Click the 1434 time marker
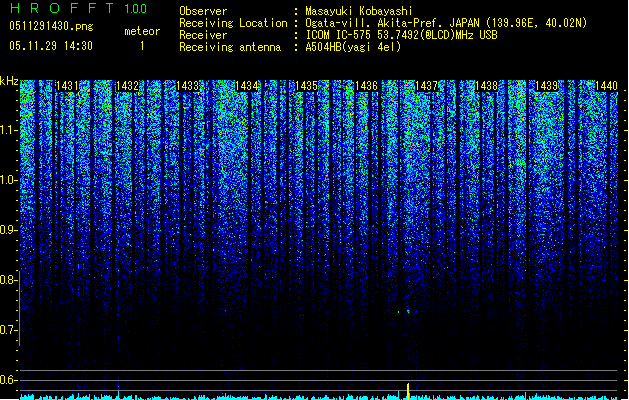Image resolution: width=629 pixels, height=400 pixels. [x=247, y=86]
